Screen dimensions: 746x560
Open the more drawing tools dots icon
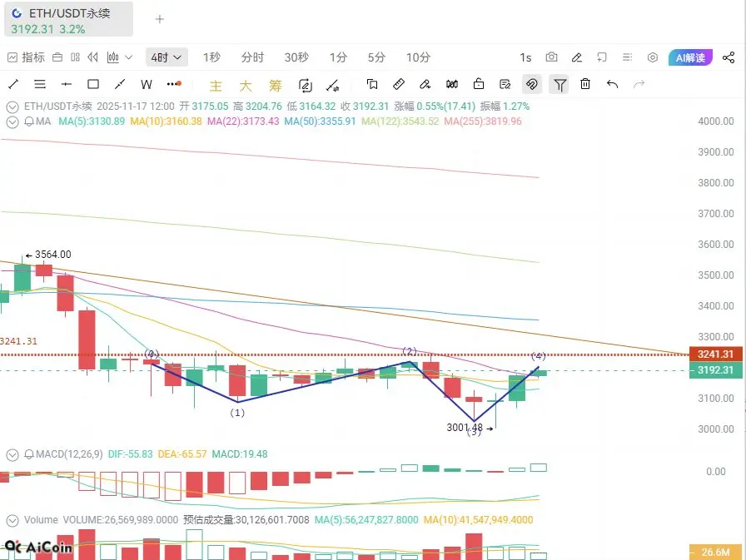point(174,84)
